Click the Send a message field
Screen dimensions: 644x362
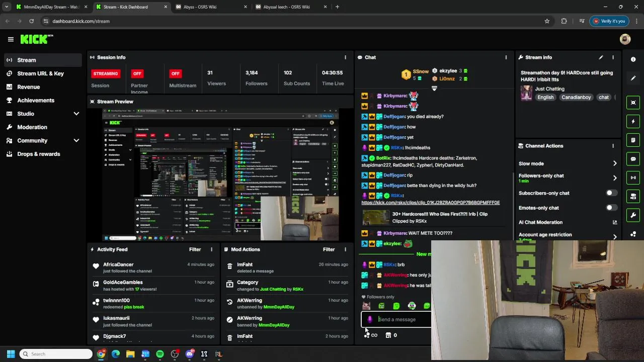pyautogui.click(x=397, y=319)
